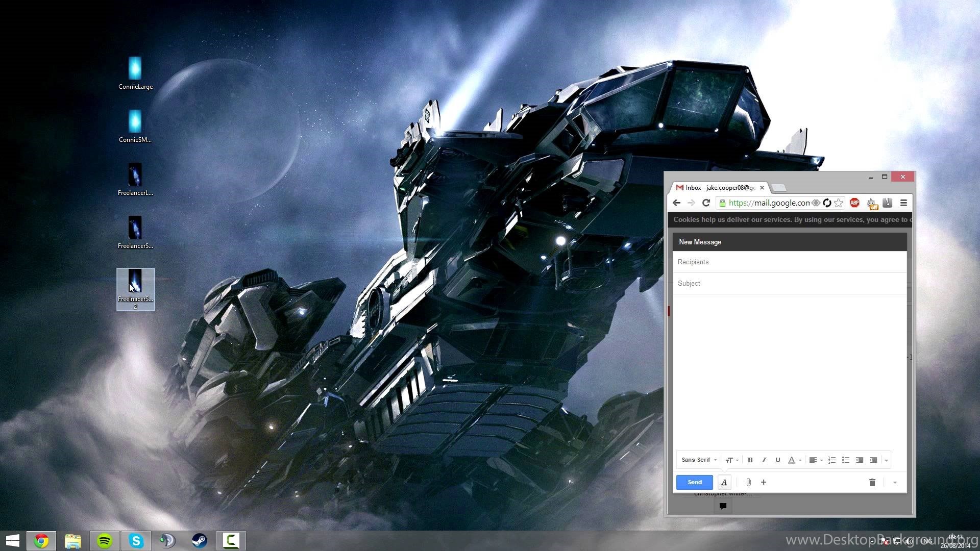Expand more formatting options arrow
Screen dimensions: 980x551
click(886, 460)
